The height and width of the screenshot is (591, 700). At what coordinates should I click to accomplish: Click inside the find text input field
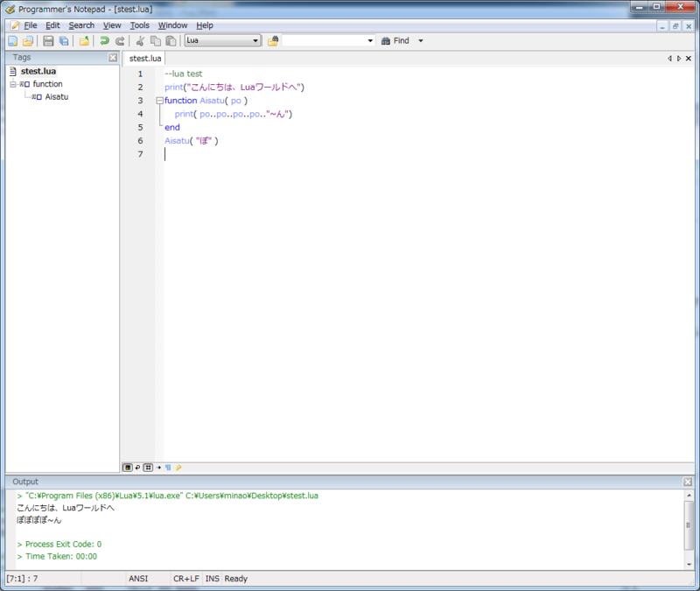324,40
